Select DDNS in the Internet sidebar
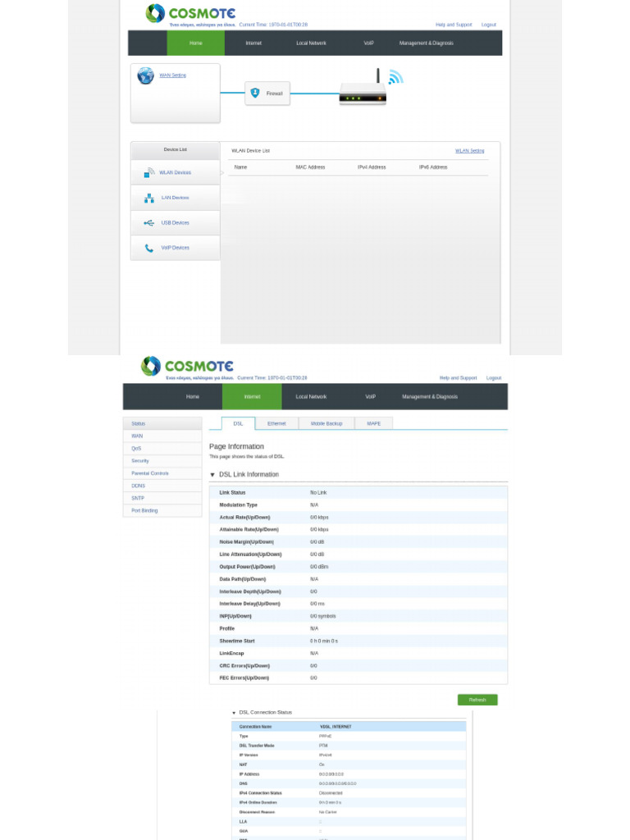Image resolution: width=630 pixels, height=840 pixels. (162, 486)
